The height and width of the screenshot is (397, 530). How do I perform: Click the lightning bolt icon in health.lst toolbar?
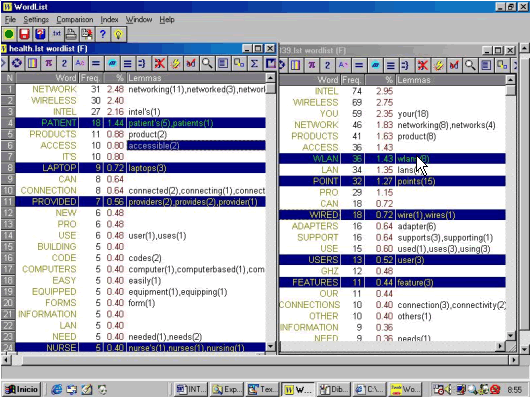175,63
